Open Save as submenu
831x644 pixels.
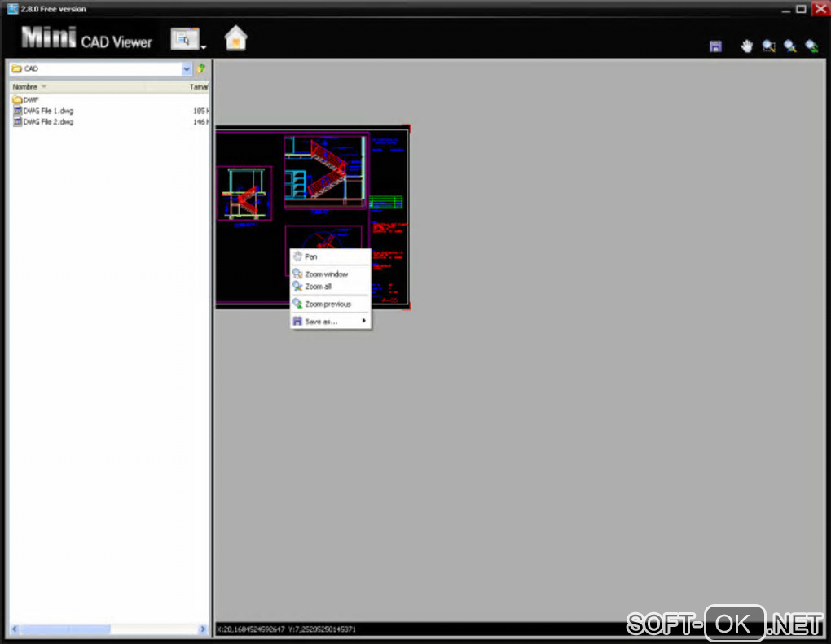(330, 322)
